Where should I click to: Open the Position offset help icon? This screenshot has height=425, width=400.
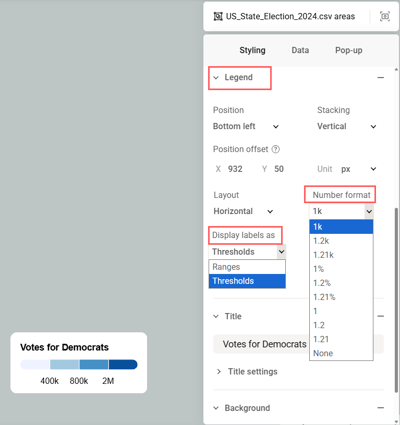276,149
